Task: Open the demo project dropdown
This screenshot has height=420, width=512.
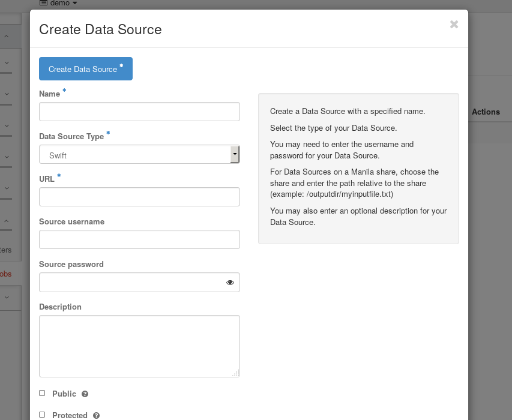Action: point(58,3)
